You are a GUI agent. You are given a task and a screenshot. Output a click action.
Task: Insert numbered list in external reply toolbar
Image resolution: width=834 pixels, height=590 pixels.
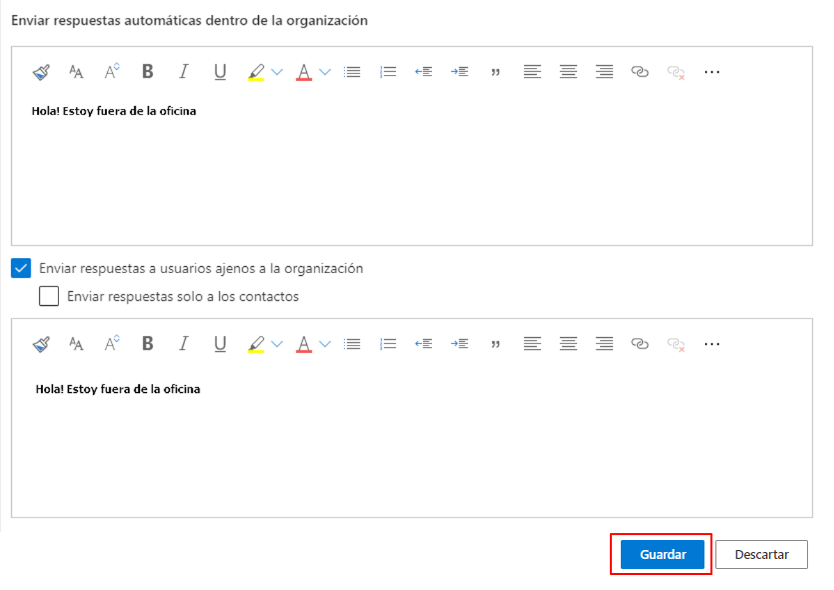[x=388, y=344]
